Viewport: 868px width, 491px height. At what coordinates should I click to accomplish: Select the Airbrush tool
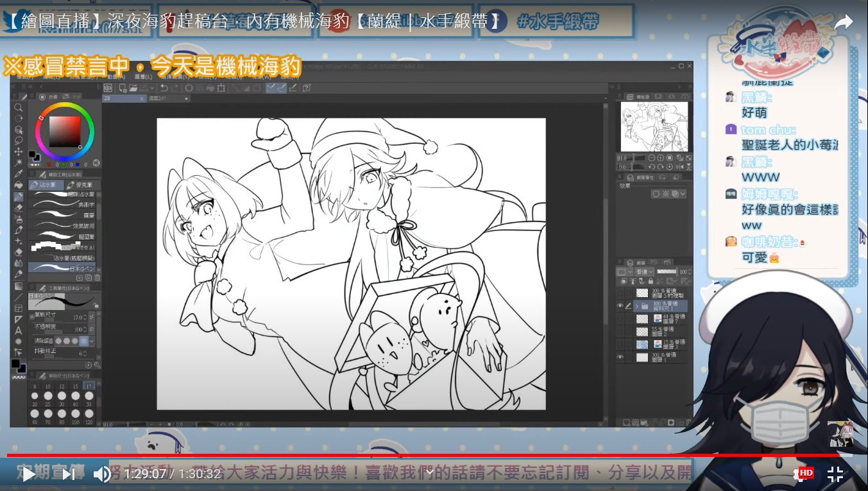(19, 218)
